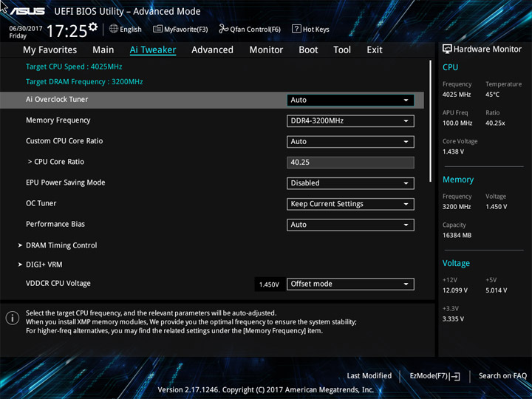Open EPU Power Saving Mode dropdown
The width and height of the screenshot is (532, 399).
[x=350, y=183]
